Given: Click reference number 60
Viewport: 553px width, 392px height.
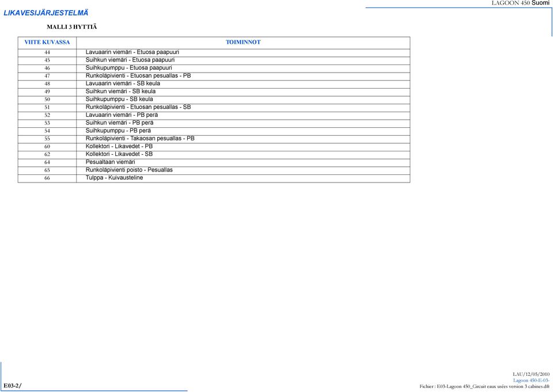Looking at the screenshot, I should click(47, 147).
